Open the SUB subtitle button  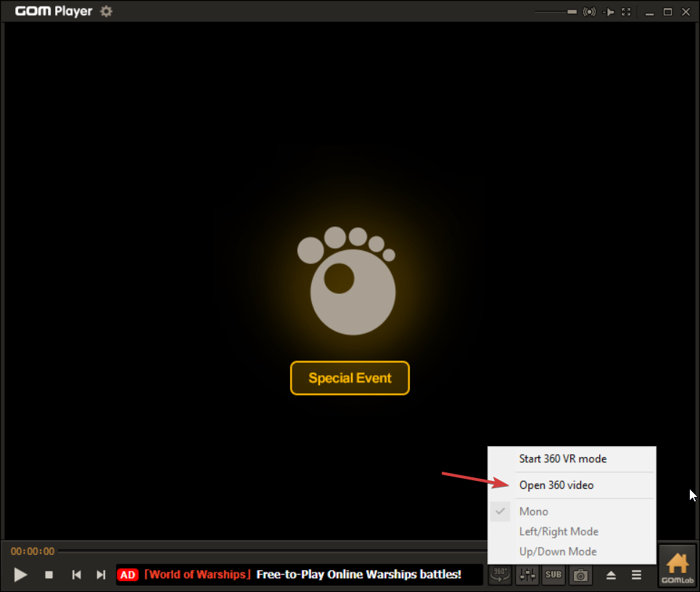point(553,575)
